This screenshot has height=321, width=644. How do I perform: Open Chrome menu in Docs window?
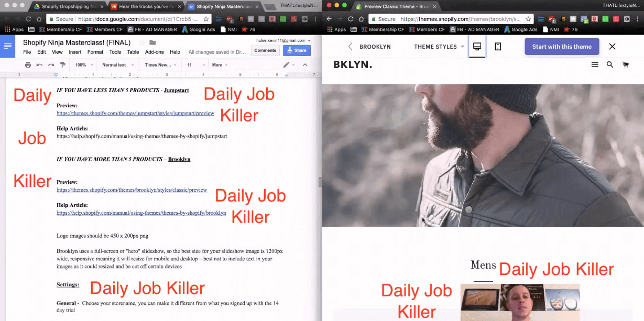315,19
